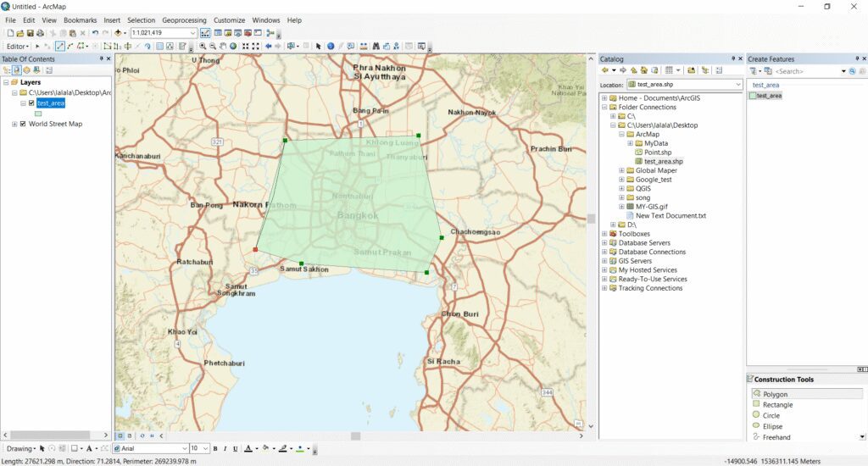Image resolution: width=868 pixels, height=466 pixels.
Task: Select the Edit tool arrow beside Editor
Action: pyautogui.click(x=37, y=47)
